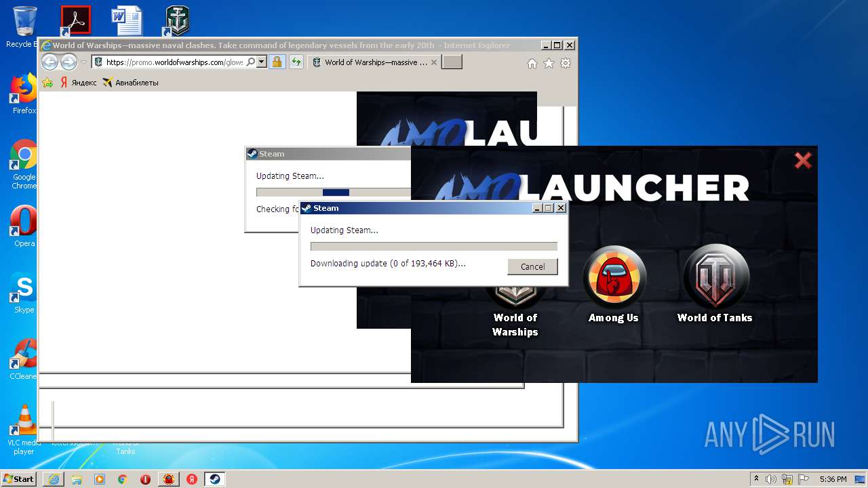This screenshot has height=488, width=868.
Task: Select World of Warships in AMO Launcher
Action: coord(515,314)
